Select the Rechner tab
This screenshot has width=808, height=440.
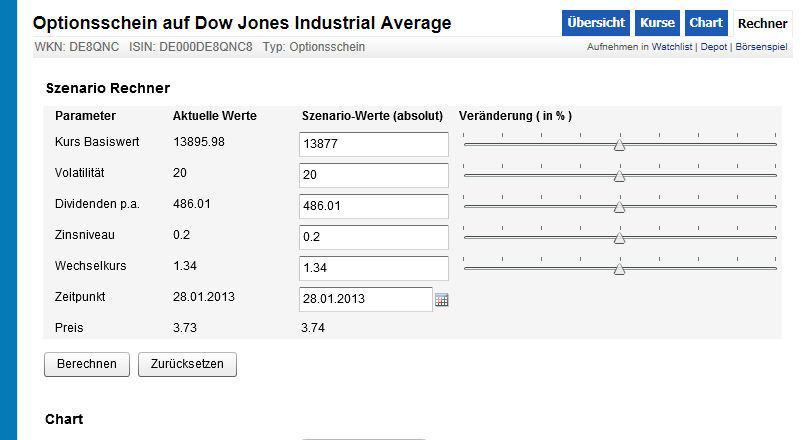tap(762, 23)
